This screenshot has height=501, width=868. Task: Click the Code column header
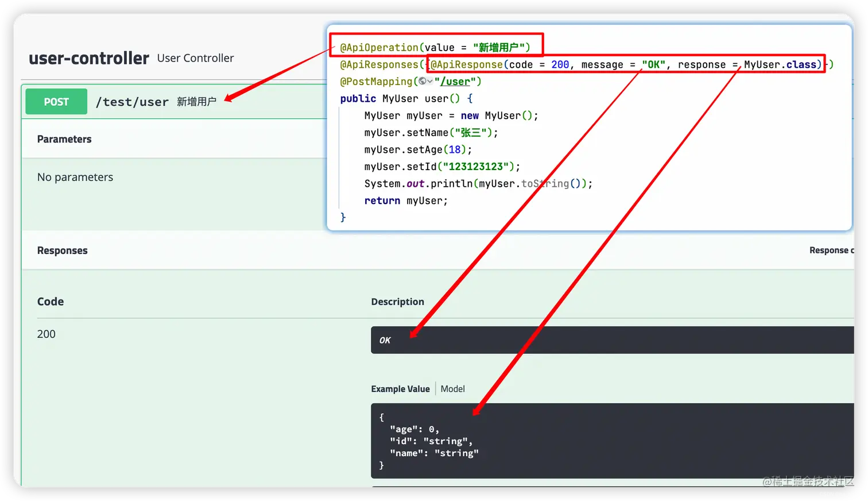pyautogui.click(x=51, y=302)
